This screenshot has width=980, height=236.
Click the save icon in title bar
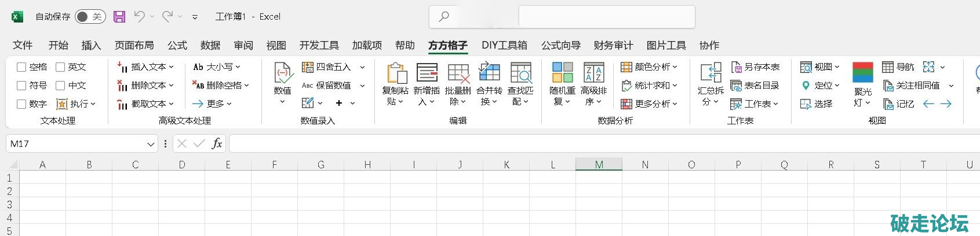[x=119, y=17]
